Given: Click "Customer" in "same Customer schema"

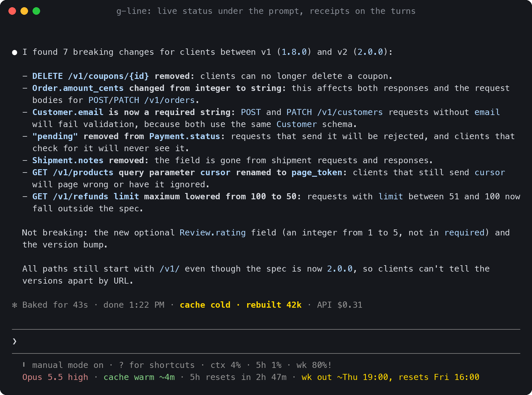Looking at the screenshot, I should (x=297, y=124).
